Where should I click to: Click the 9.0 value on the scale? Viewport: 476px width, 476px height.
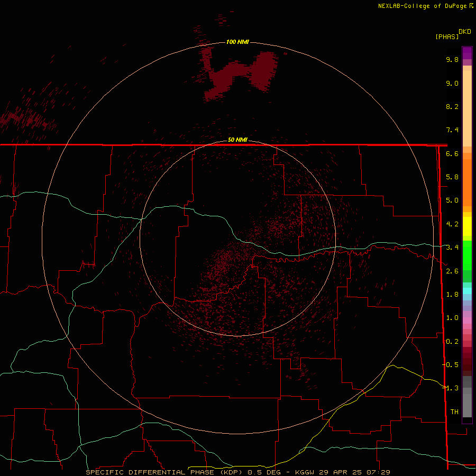[452, 83]
